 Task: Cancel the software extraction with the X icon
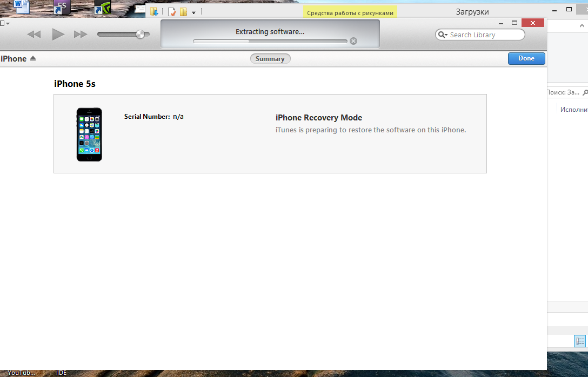353,41
